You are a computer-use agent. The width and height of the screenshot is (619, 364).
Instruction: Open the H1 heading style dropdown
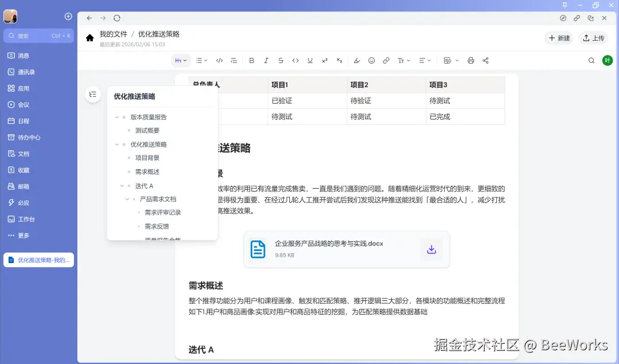pyautogui.click(x=181, y=60)
